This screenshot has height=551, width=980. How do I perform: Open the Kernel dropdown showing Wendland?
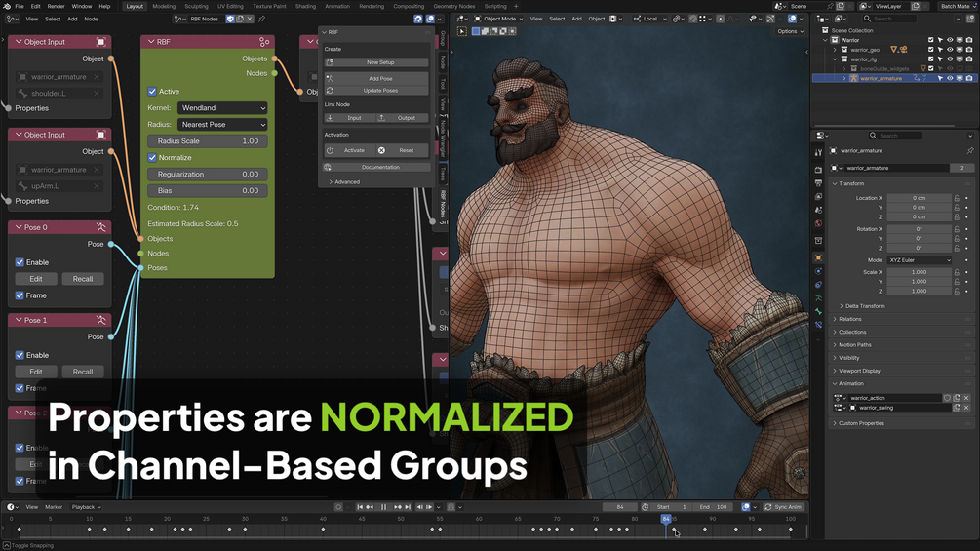[222, 108]
